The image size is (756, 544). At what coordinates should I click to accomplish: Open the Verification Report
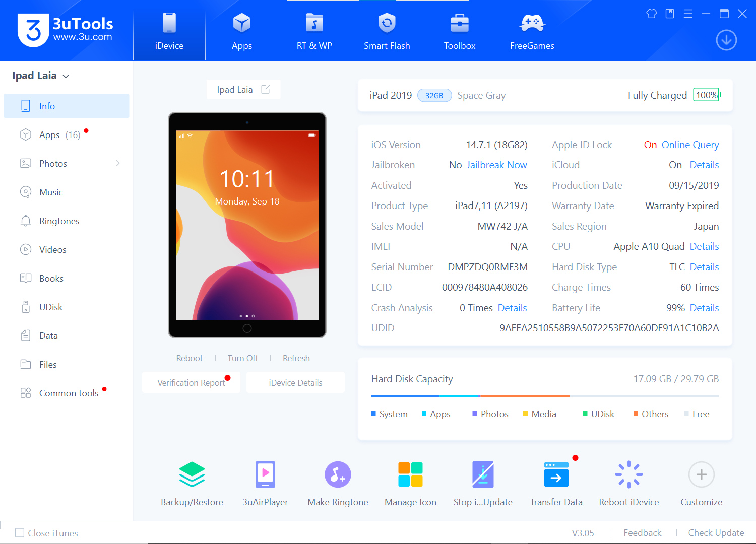[x=192, y=383]
